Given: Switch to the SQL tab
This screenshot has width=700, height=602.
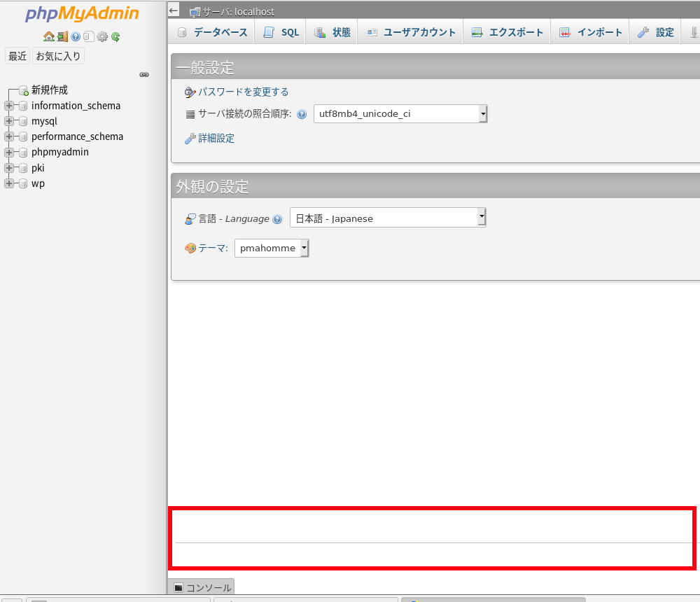Looking at the screenshot, I should [x=281, y=32].
